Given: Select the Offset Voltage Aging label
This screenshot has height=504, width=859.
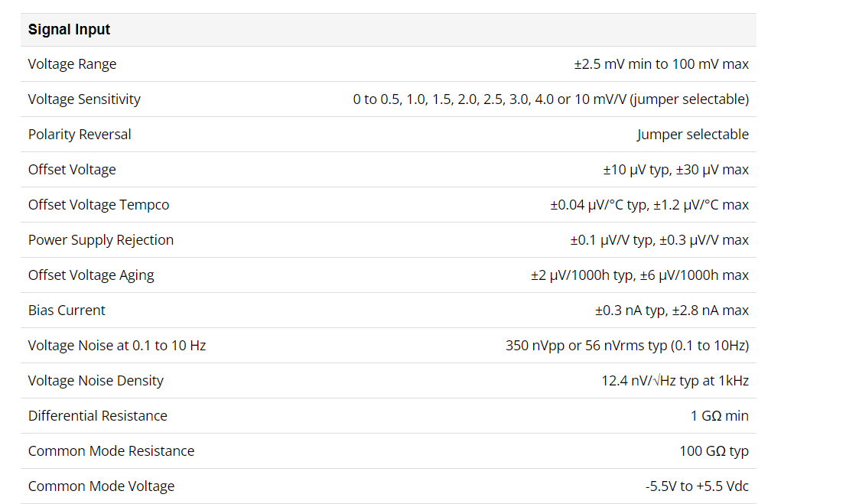Looking at the screenshot, I should click(91, 275).
